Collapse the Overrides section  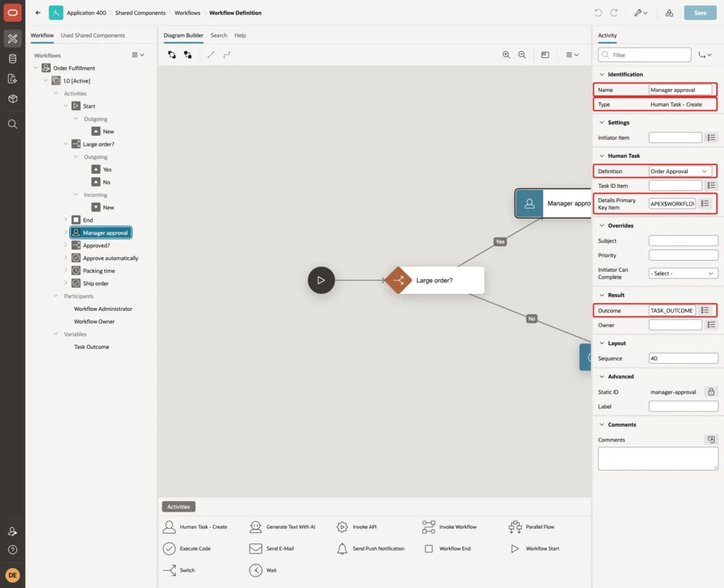602,225
